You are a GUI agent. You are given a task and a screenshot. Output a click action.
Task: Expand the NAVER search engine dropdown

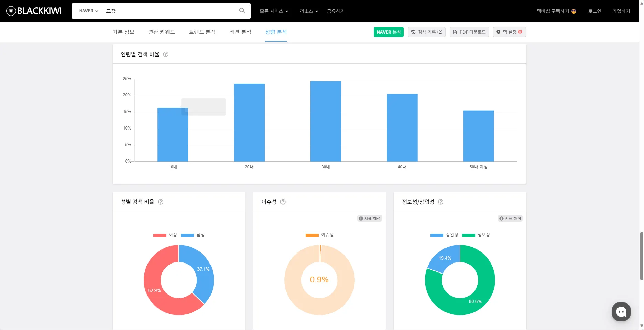(x=89, y=11)
